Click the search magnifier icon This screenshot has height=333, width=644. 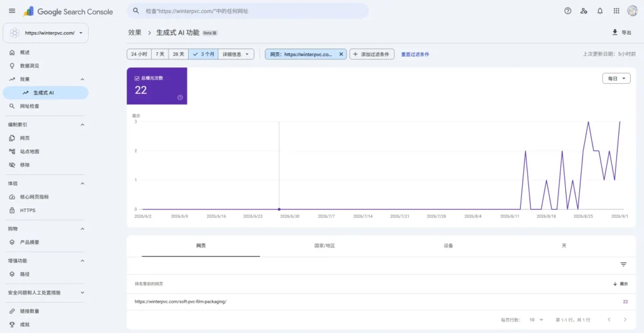(136, 11)
